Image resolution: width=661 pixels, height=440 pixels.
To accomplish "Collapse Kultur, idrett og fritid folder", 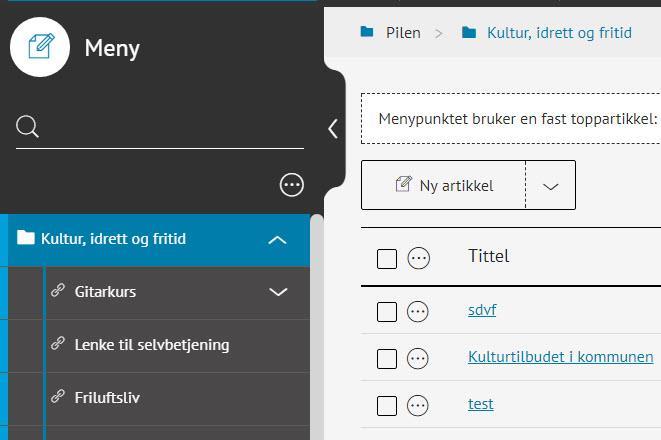I will pyautogui.click(x=278, y=240).
